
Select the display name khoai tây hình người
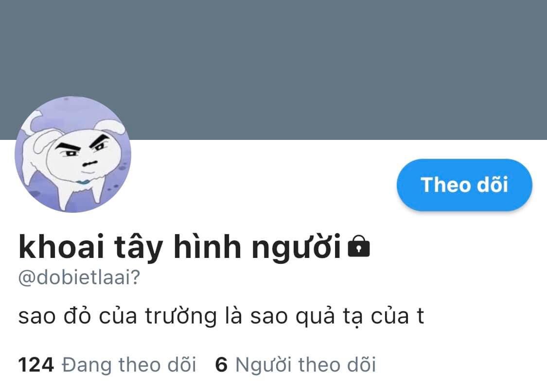pos(179,247)
